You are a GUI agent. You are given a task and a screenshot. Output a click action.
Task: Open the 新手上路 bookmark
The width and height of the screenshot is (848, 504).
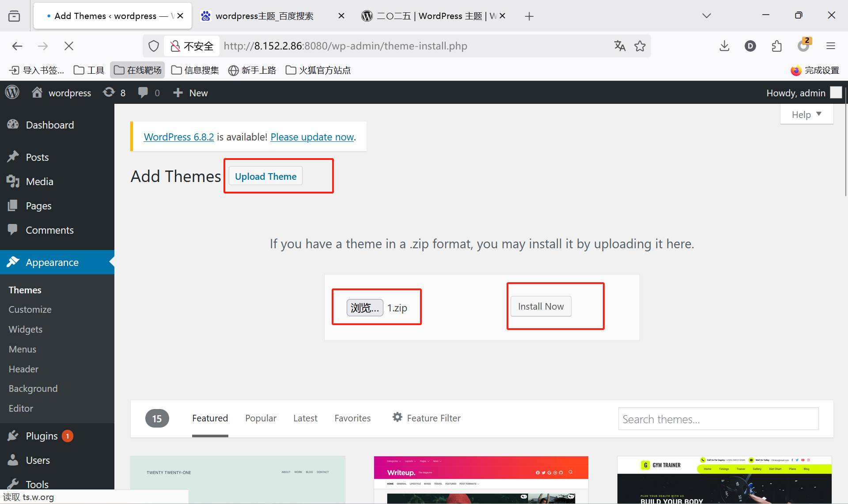[252, 70]
